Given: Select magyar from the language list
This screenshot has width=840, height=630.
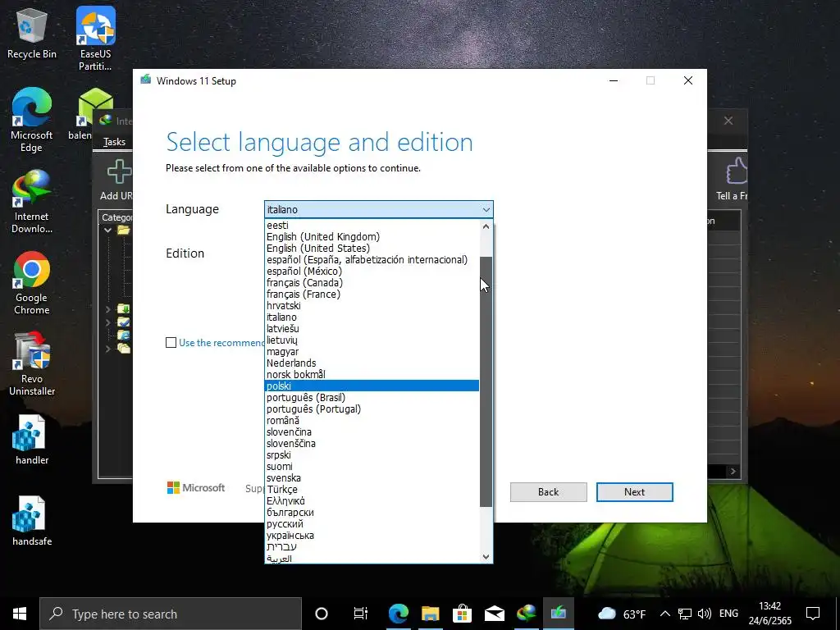Looking at the screenshot, I should click(372, 351).
